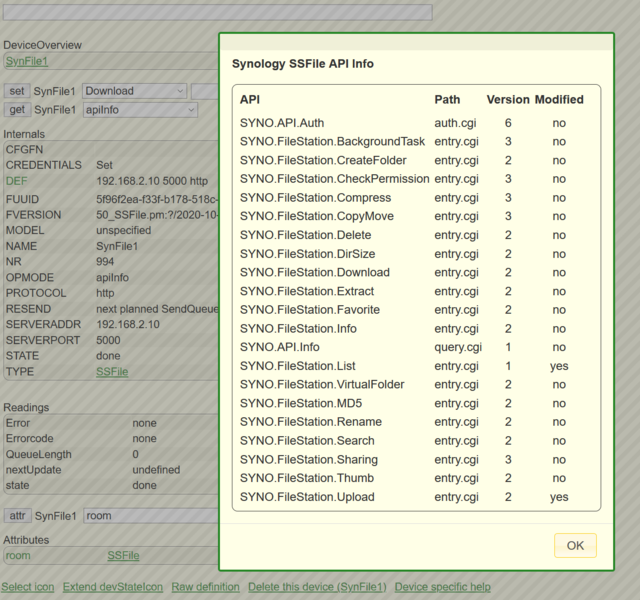The image size is (640, 600).
Task: Open the apiInfo get dropdown
Action: [x=140, y=110]
